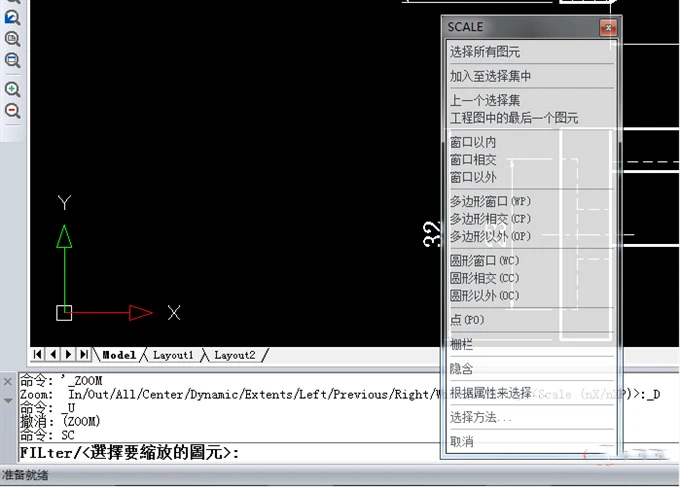The image size is (680, 487).
Task: Click the 撤消: (ZOOM) history line
Action: click(60, 421)
